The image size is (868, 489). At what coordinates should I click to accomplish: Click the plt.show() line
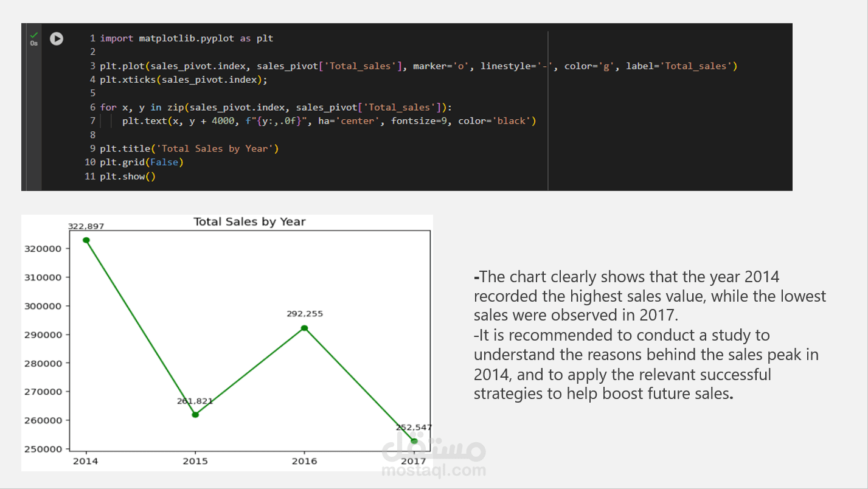point(128,176)
